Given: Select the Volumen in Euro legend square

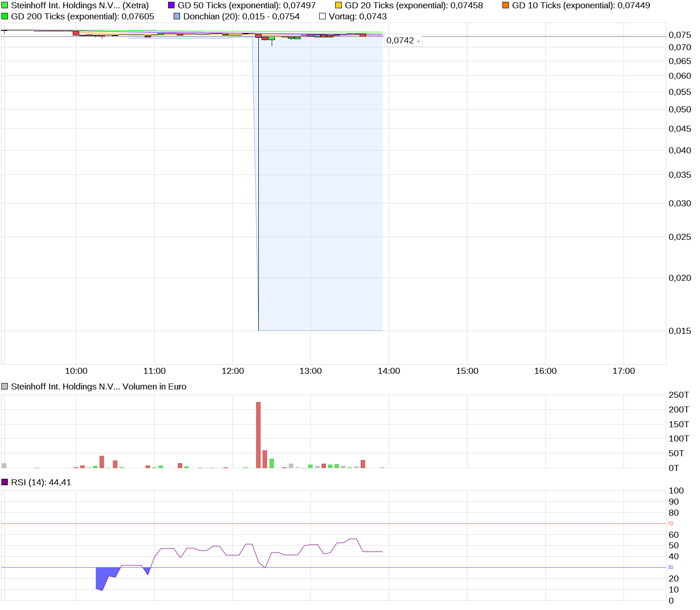Looking at the screenshot, I should [x=5, y=386].
